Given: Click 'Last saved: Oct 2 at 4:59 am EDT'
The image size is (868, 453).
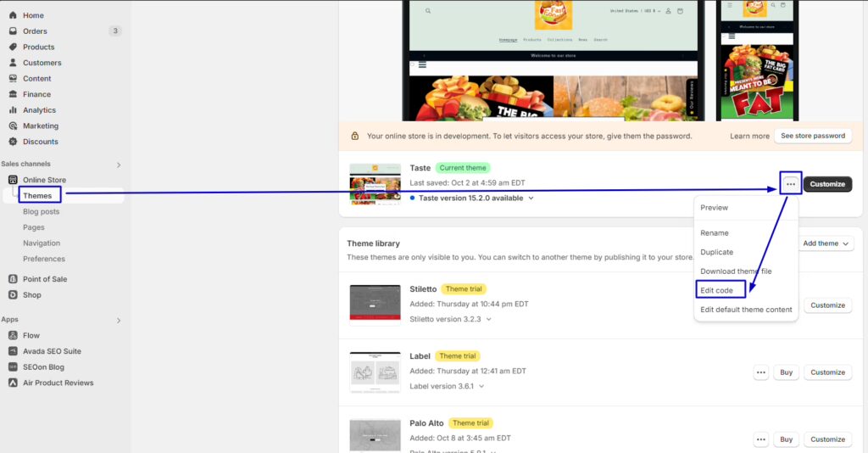Looking at the screenshot, I should click(x=467, y=182).
